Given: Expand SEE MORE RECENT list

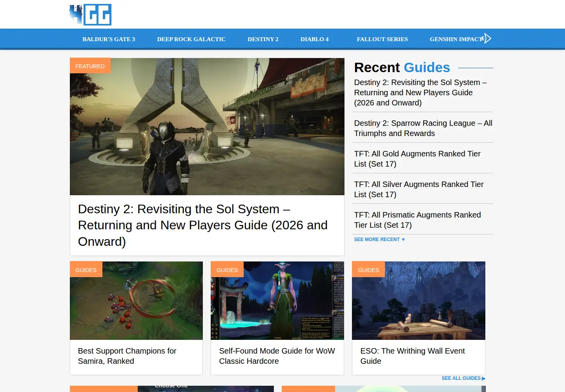Looking at the screenshot, I should click(379, 240).
